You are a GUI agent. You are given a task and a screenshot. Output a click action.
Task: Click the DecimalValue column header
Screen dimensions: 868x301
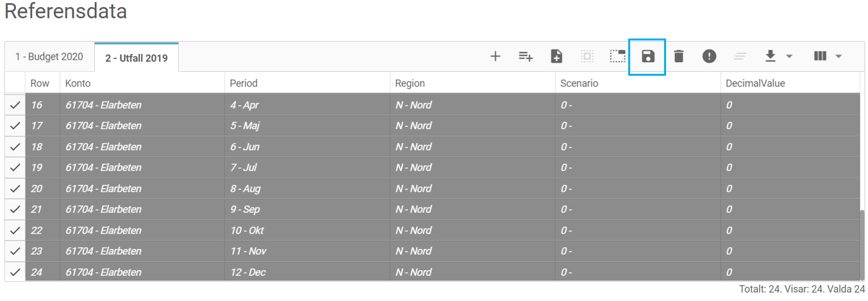(x=755, y=83)
